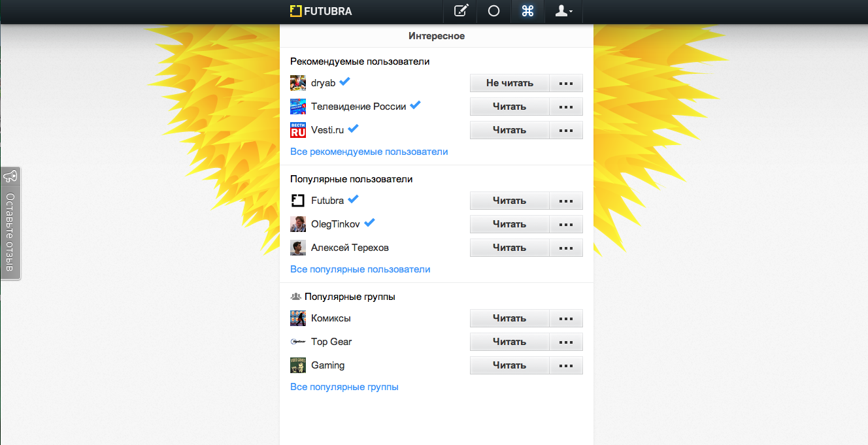Screen dimensions: 868x445
Task: Open more options menu for Futubra
Action: point(566,201)
